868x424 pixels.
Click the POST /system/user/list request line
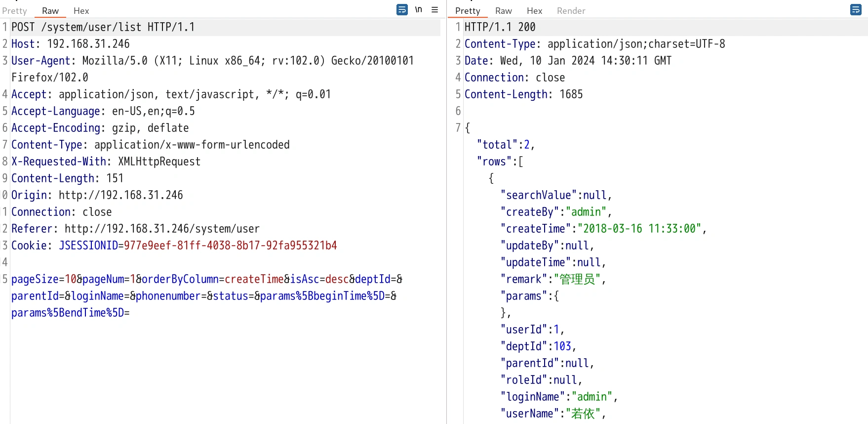click(103, 27)
